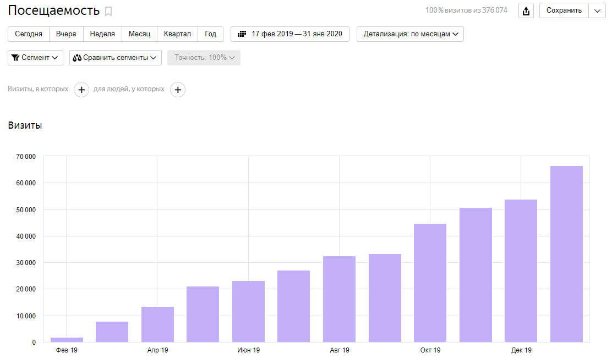612x364 pixels.
Task: Click the scales icon in Сравнить сегменты
Action: (77, 58)
